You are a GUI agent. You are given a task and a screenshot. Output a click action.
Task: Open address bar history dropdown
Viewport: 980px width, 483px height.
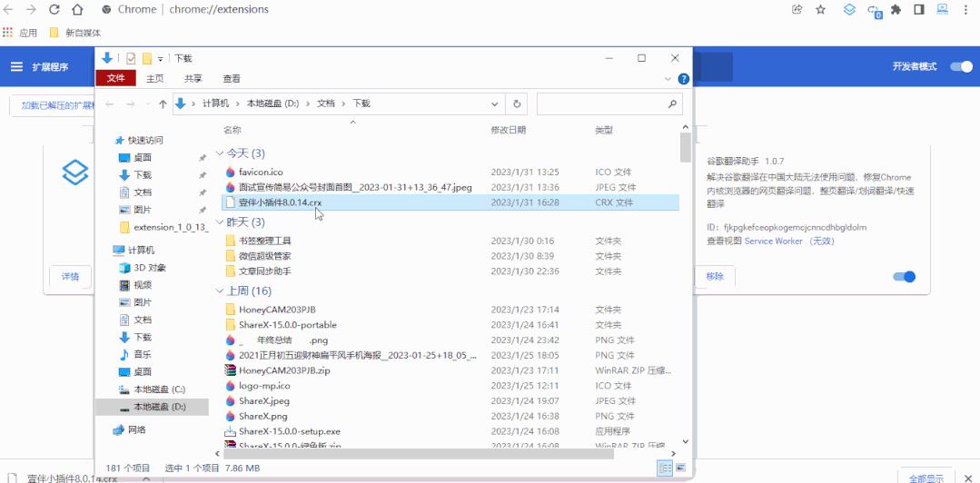[495, 103]
